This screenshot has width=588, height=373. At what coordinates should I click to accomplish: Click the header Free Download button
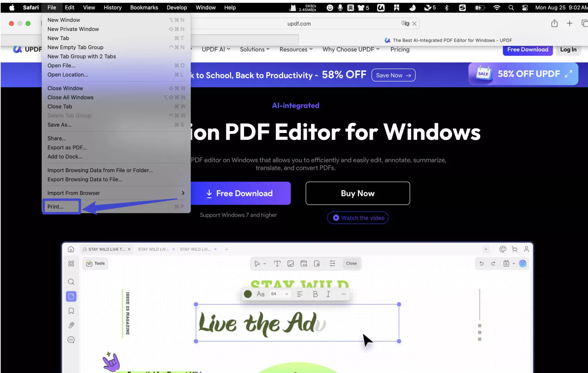(x=528, y=49)
